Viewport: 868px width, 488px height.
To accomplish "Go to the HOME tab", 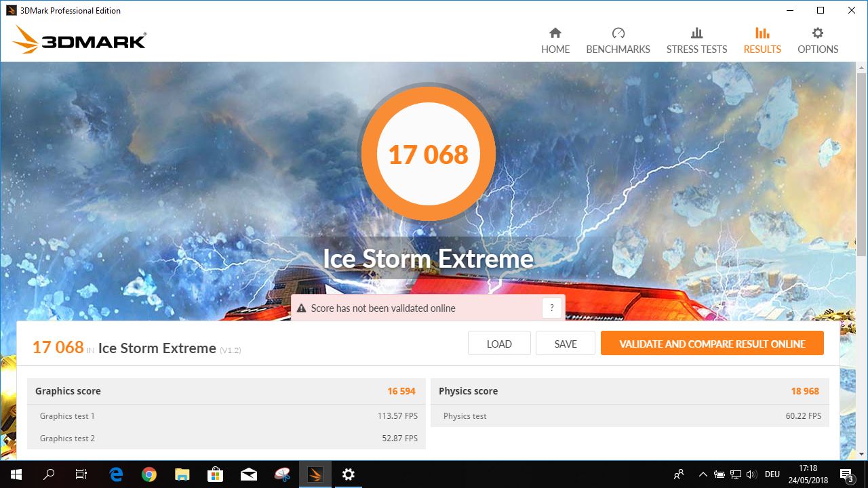I will click(x=555, y=41).
